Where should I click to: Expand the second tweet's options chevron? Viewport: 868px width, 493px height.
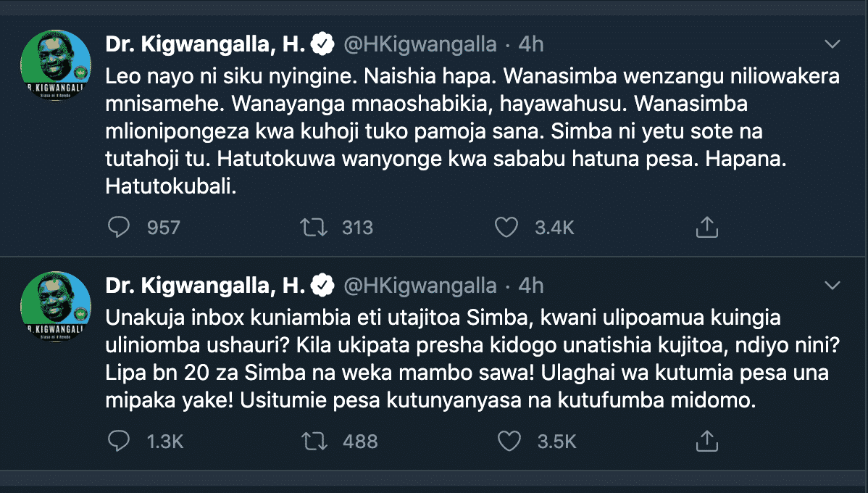pyautogui.click(x=832, y=285)
